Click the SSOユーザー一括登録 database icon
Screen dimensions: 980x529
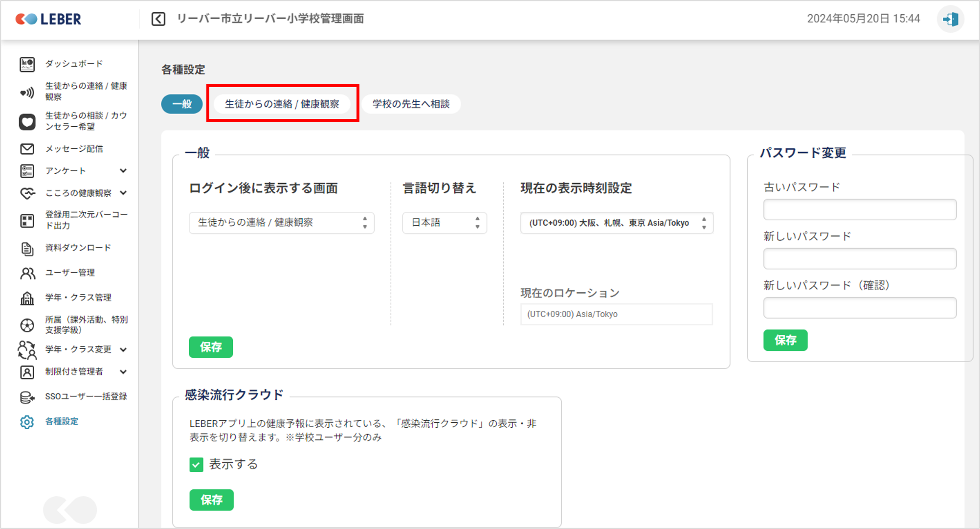click(x=27, y=397)
